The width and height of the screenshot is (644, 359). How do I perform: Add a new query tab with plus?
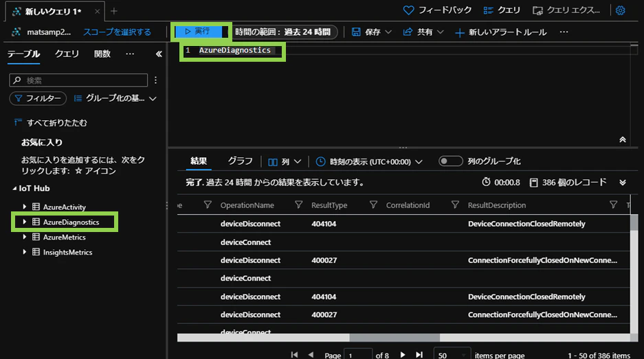click(114, 11)
